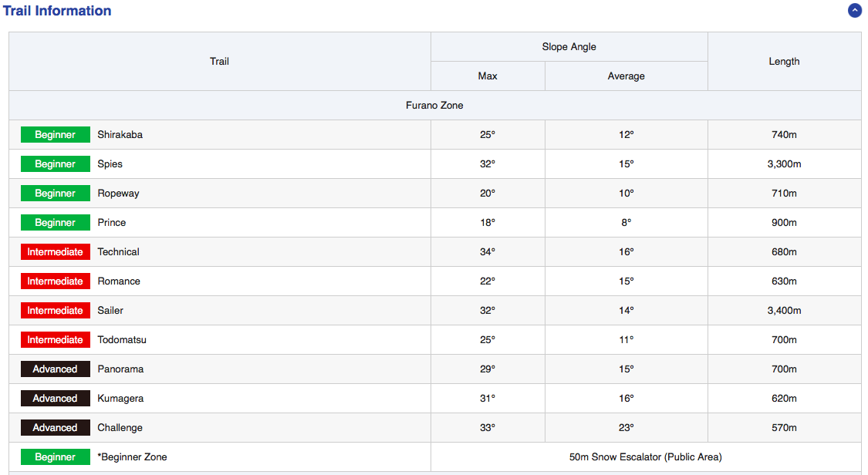Click the Advanced badge beside Panorama
Screen dimensions: 868x475
point(56,369)
